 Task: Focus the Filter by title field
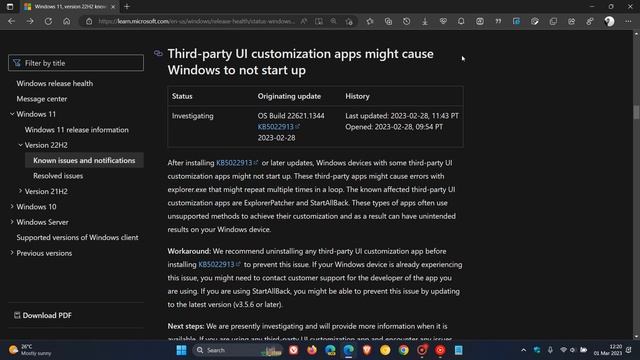click(76, 63)
